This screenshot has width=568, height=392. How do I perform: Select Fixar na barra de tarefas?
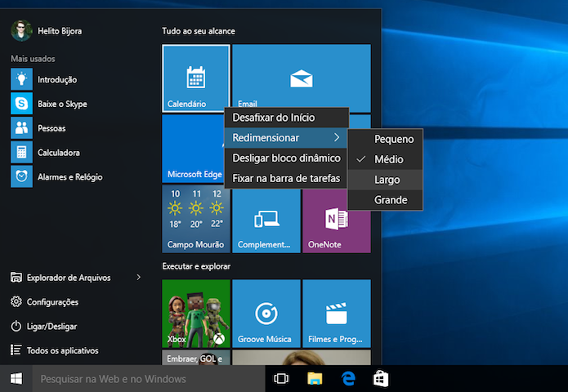tap(286, 179)
